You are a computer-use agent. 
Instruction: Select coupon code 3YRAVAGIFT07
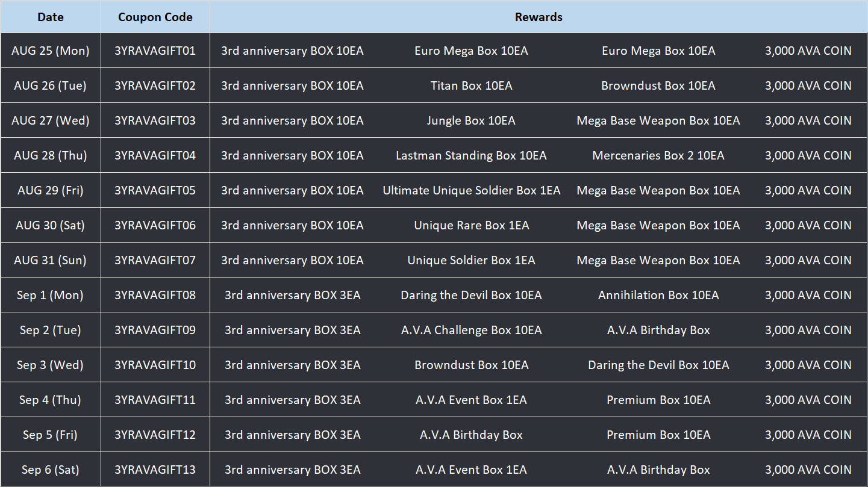[x=155, y=260]
